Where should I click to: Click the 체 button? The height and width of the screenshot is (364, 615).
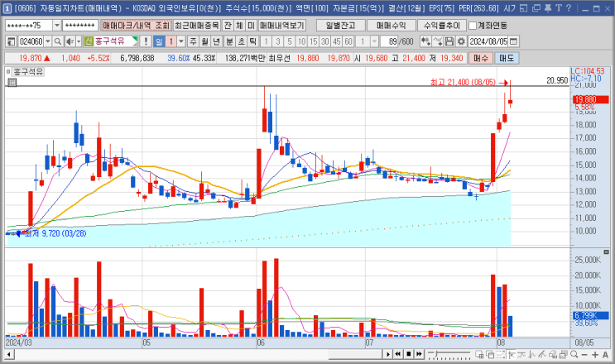[x=239, y=26]
